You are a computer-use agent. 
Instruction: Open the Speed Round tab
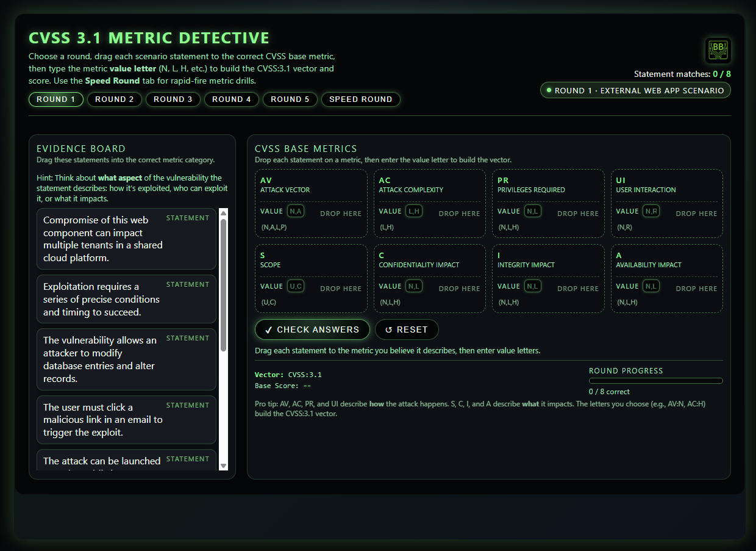click(360, 99)
